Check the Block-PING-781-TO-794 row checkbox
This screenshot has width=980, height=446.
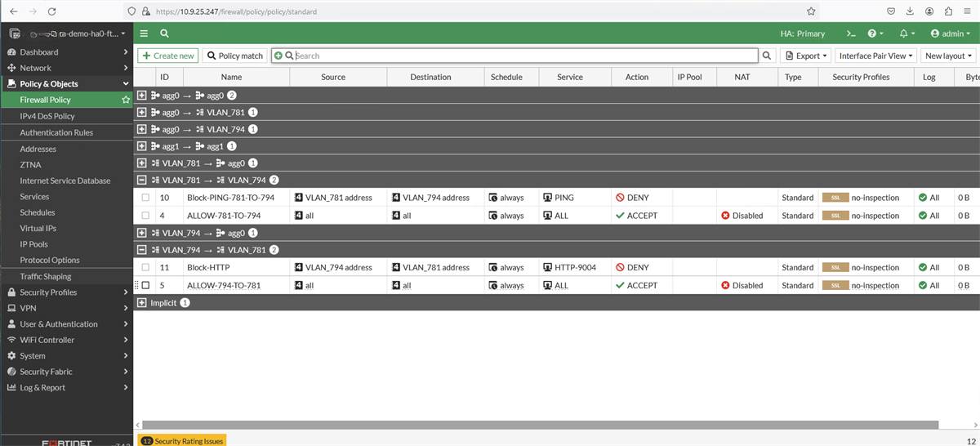[145, 198]
